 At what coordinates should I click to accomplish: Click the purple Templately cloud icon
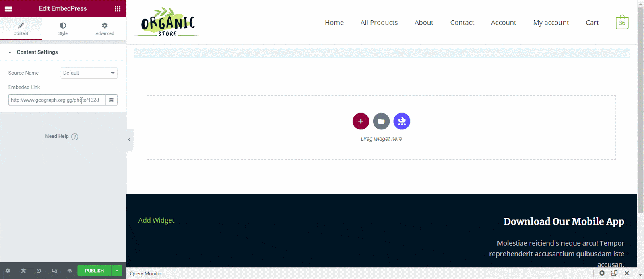[402, 121]
